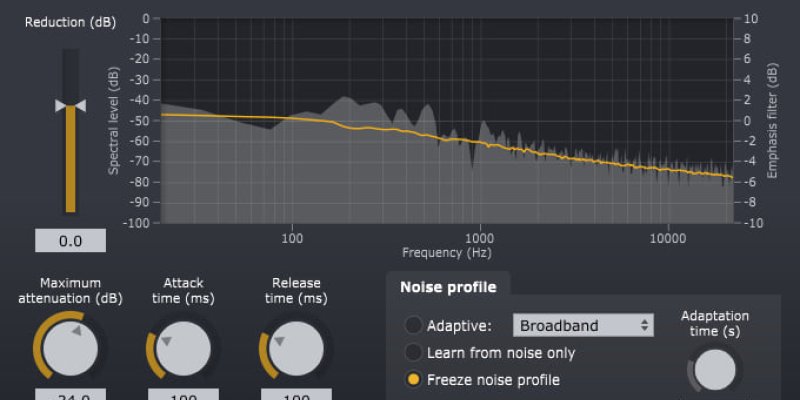
Task: Select the Reduction value field showing 0.0
Action: pos(70,241)
